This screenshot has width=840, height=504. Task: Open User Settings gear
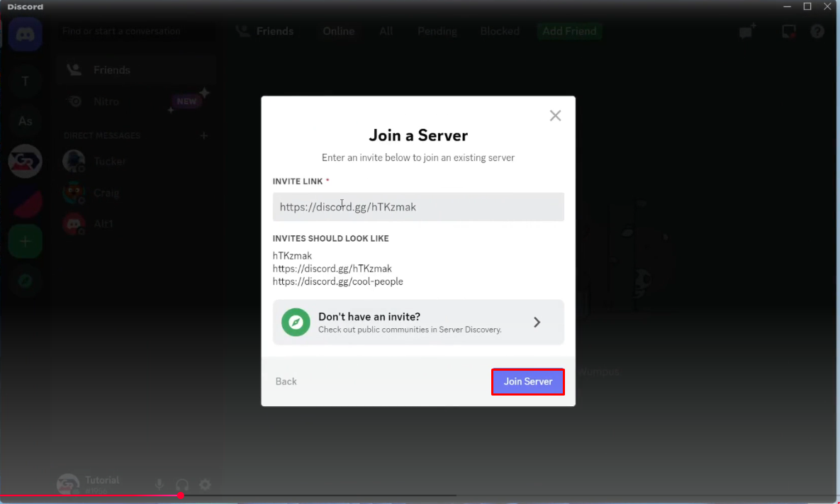pyautogui.click(x=205, y=485)
